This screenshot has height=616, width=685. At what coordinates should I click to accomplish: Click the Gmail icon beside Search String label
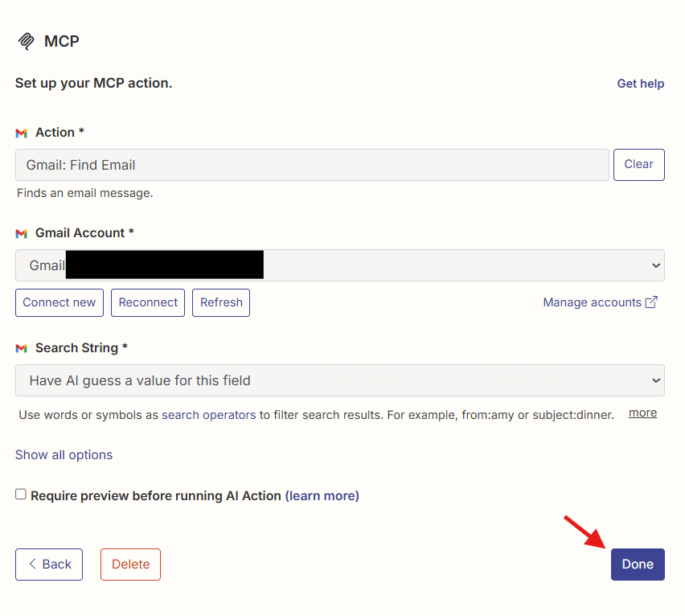click(22, 348)
